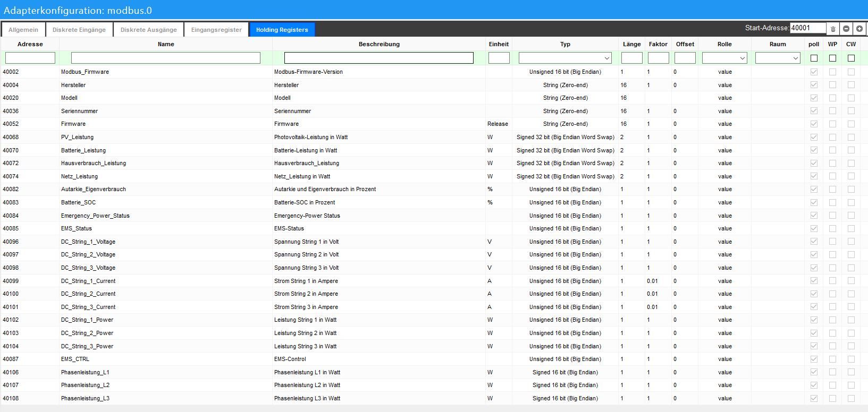Toggle poll checkbox for Phasenleistung_L3 row

814,398
